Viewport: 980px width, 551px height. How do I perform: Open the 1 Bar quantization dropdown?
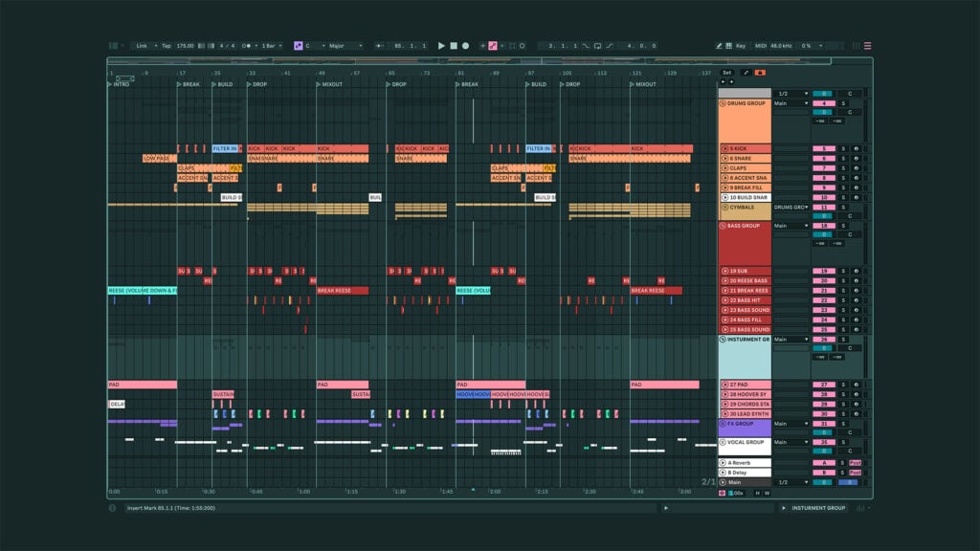(x=271, y=46)
